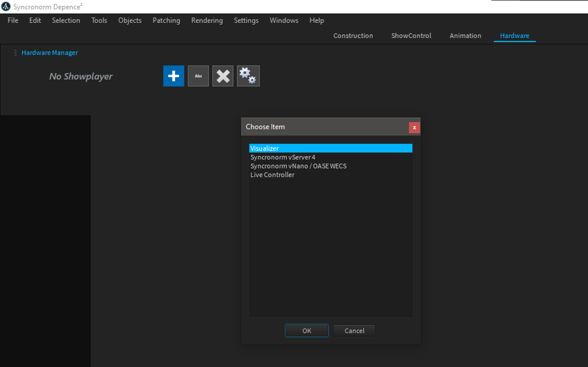Click the blue plus add hardware icon

[174, 76]
